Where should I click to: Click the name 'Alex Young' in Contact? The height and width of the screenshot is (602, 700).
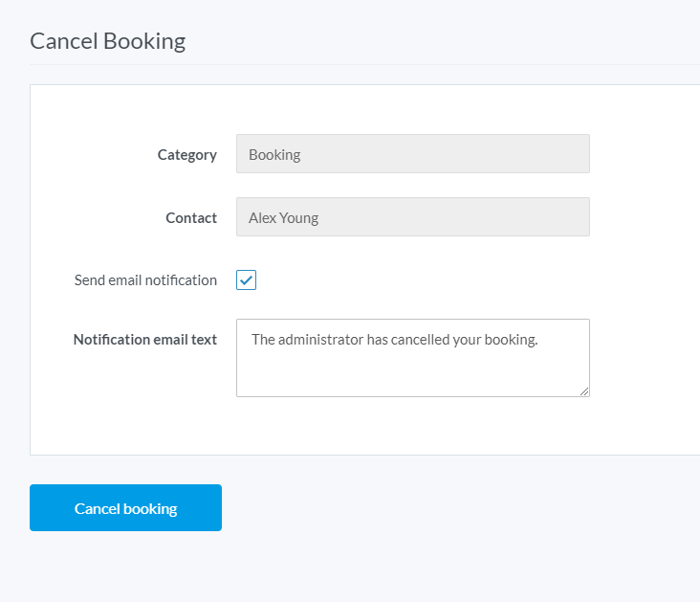(x=283, y=217)
